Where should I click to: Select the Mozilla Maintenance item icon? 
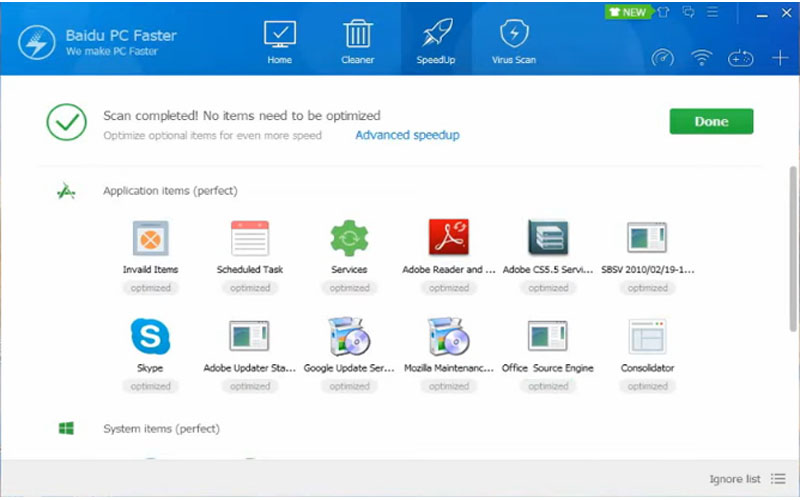pyautogui.click(x=448, y=336)
